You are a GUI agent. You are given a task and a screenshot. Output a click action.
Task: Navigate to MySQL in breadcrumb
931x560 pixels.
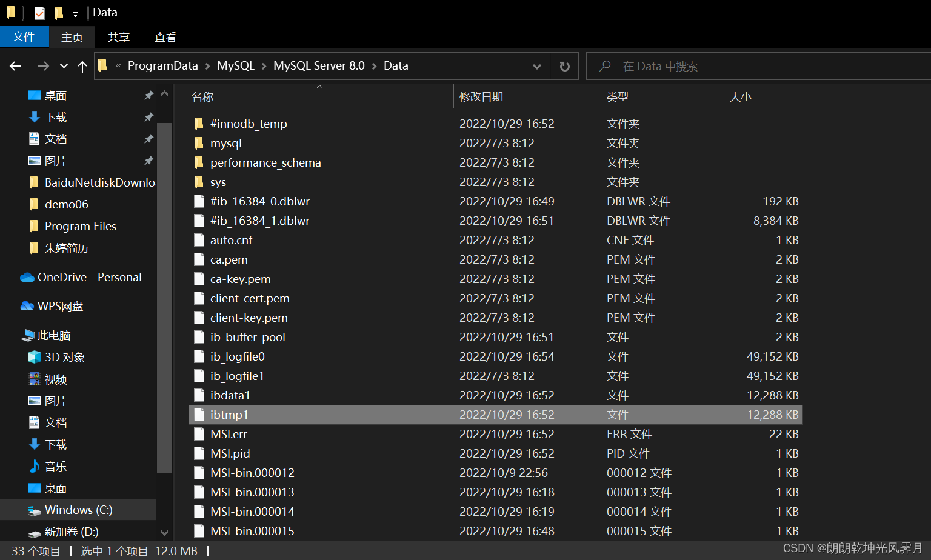235,65
